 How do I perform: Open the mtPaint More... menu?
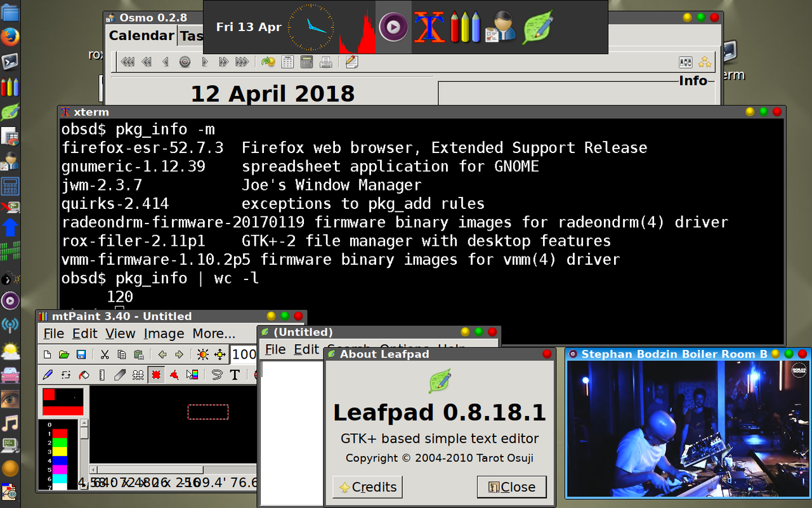(214, 333)
